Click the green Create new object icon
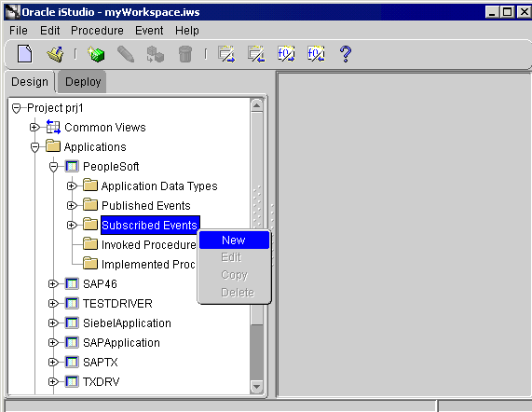The image size is (532, 412). pos(96,54)
